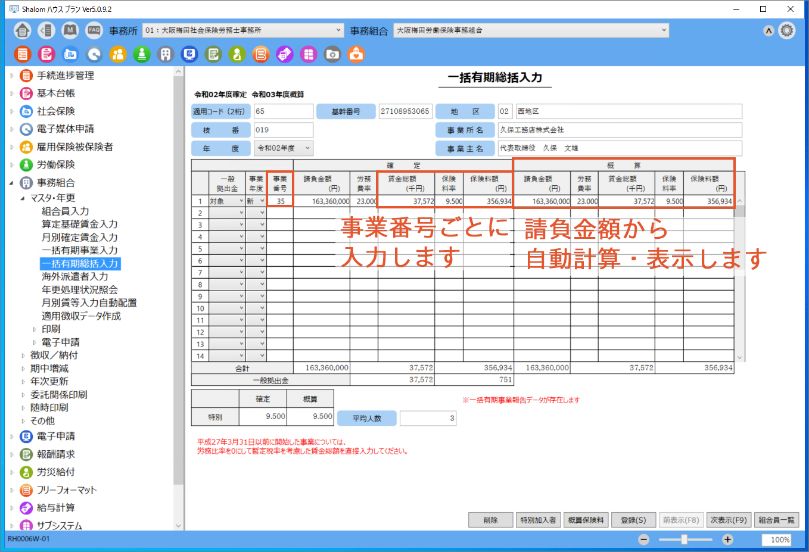Click the zoom in plus icon
The width and height of the screenshot is (809, 552).
(x=727, y=540)
